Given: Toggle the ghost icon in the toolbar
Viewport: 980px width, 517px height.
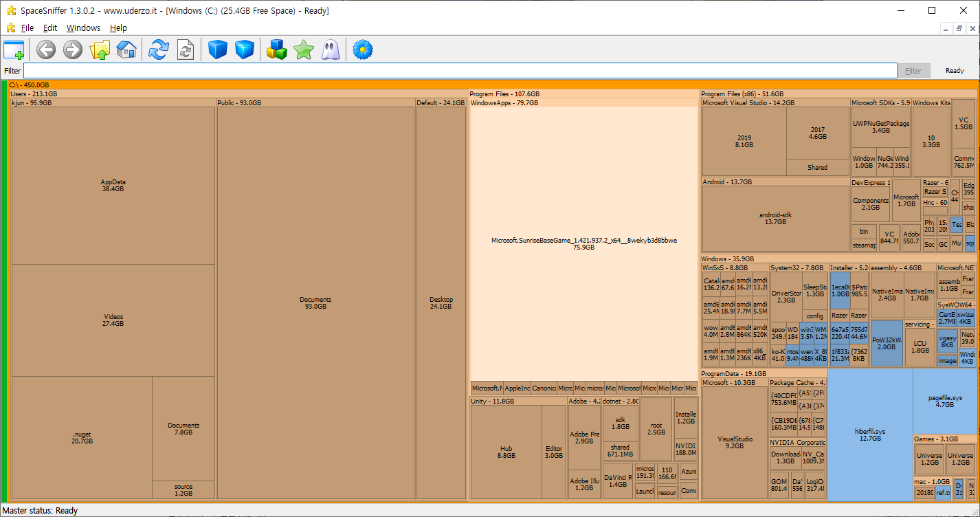Looking at the screenshot, I should (x=331, y=49).
